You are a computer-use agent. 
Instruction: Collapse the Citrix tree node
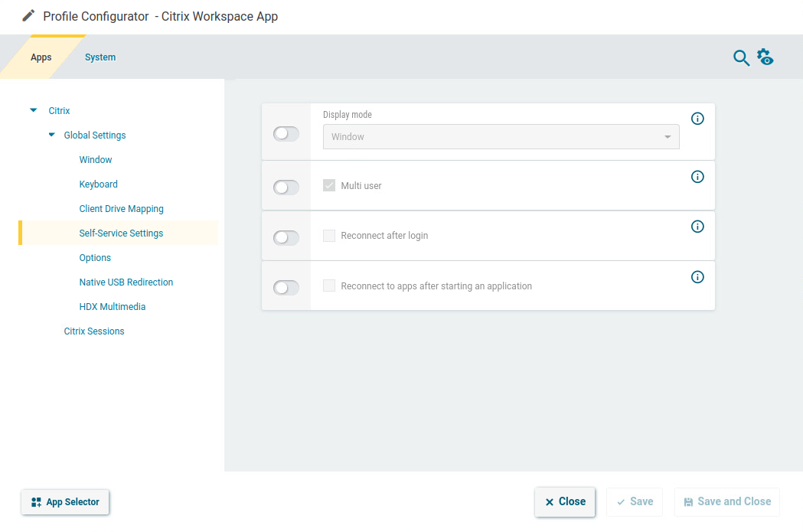[32, 109]
